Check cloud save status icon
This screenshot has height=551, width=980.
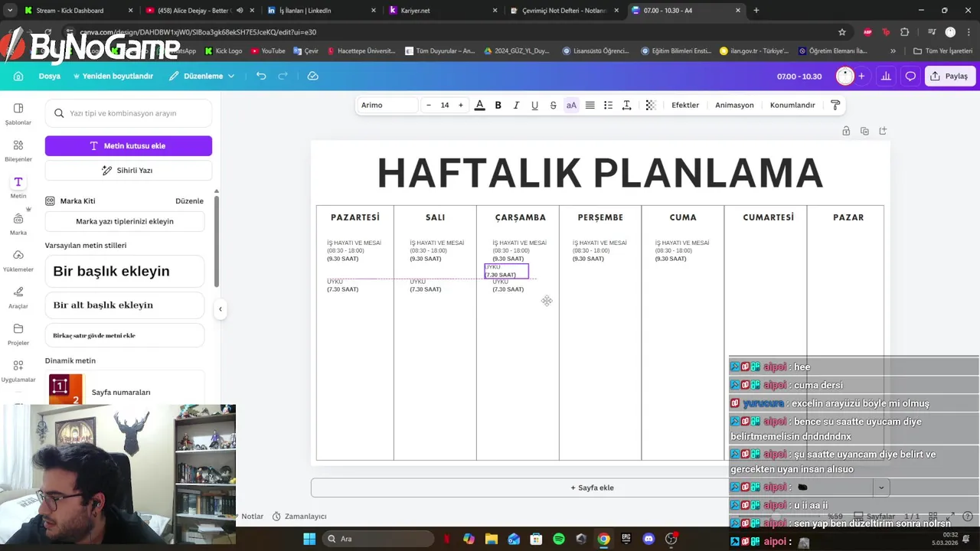[312, 76]
